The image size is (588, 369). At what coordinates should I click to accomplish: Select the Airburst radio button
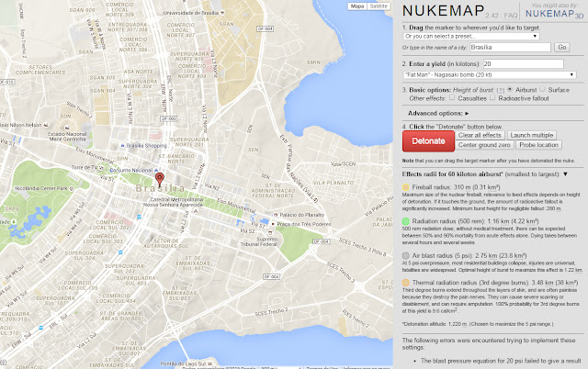510,89
